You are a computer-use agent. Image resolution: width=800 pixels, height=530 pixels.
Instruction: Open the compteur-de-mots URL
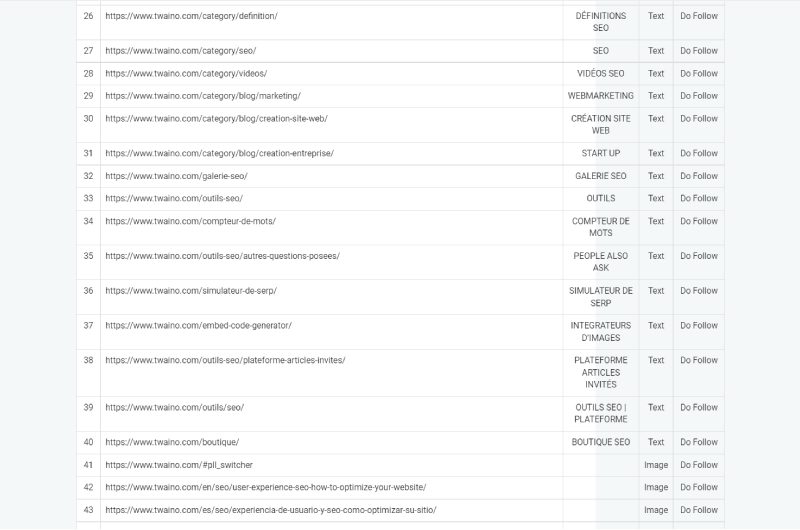[x=190, y=221]
